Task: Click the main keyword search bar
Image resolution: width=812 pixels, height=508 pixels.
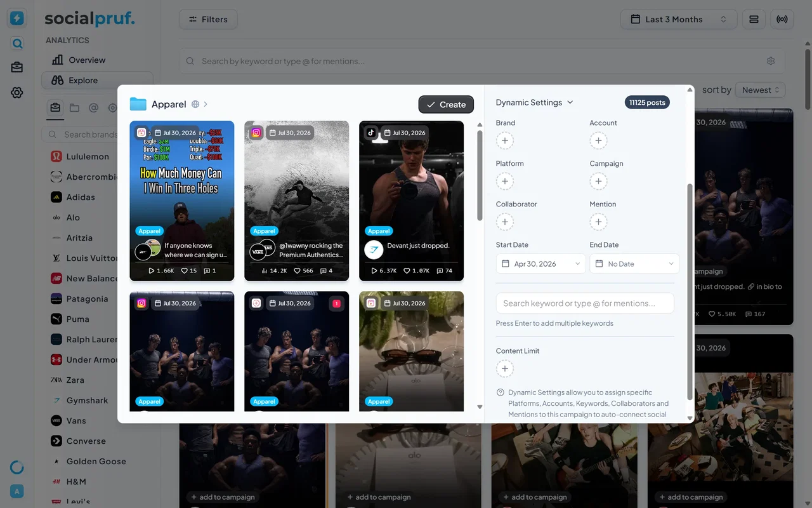Action: [x=482, y=61]
